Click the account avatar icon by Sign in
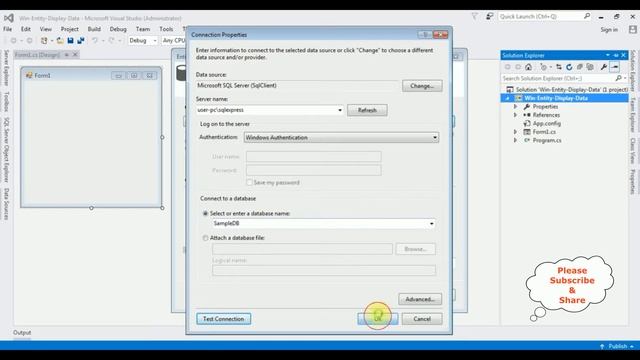Viewport: 640px width, 360px height. [x=633, y=29]
